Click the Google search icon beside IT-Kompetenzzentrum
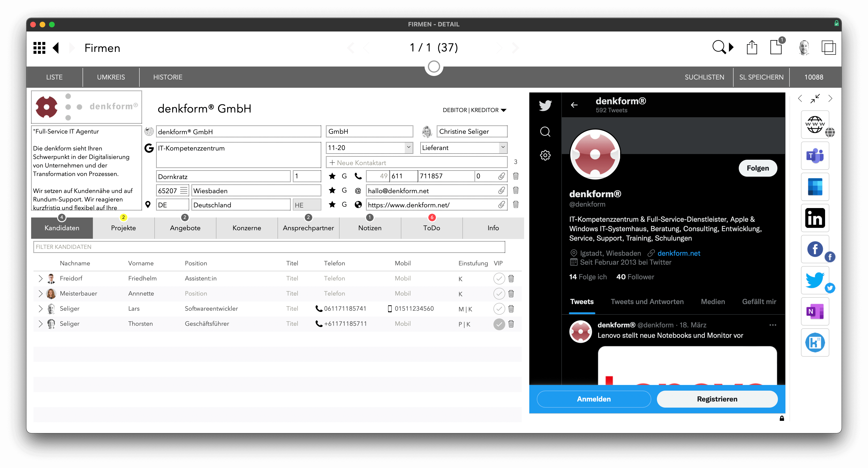 [149, 148]
